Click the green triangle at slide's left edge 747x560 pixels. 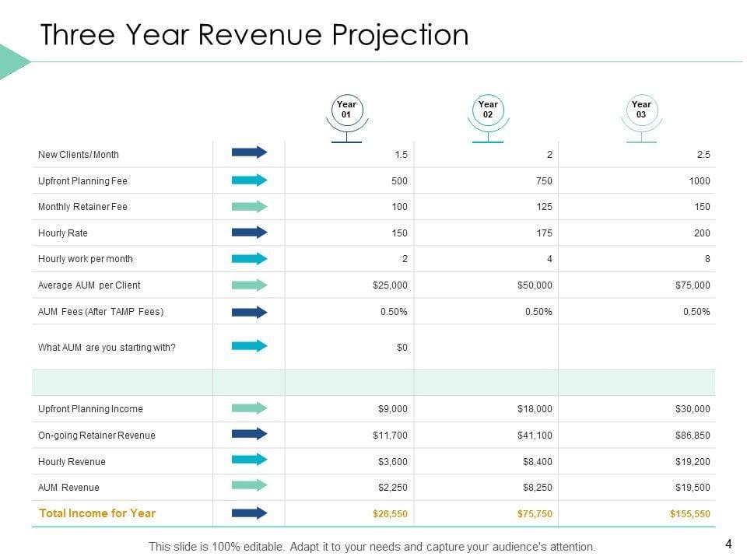tap(12, 62)
